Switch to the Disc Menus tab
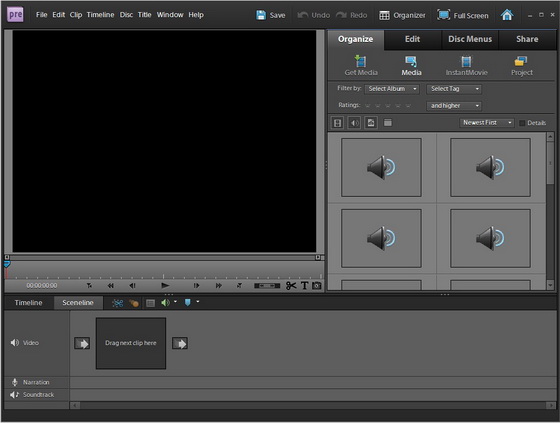The image size is (560, 423). 470,39
